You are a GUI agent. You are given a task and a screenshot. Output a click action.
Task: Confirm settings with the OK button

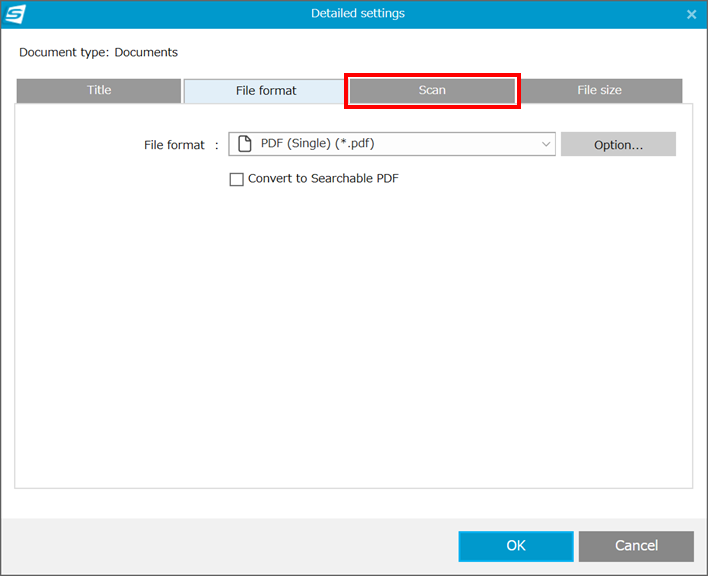click(x=516, y=546)
